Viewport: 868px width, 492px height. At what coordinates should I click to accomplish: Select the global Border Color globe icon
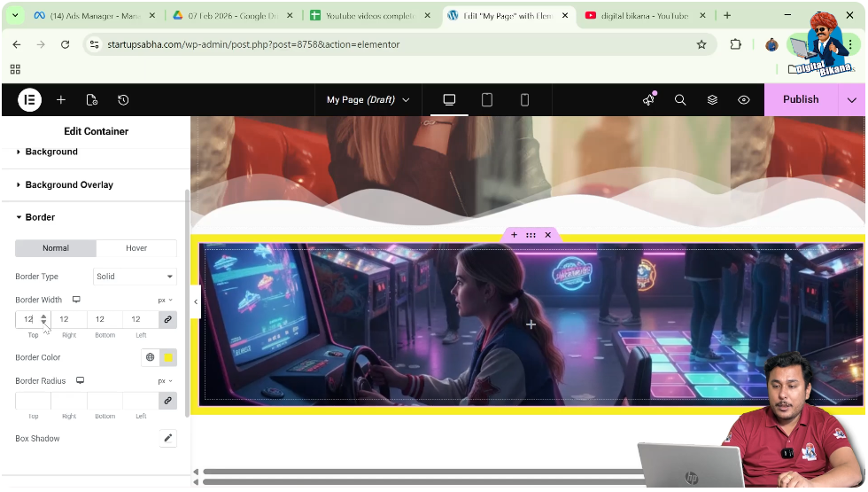point(151,357)
